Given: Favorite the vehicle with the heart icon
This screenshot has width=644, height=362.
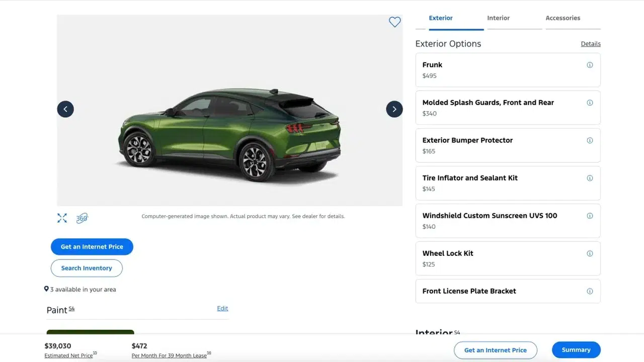Looking at the screenshot, I should click(x=394, y=22).
